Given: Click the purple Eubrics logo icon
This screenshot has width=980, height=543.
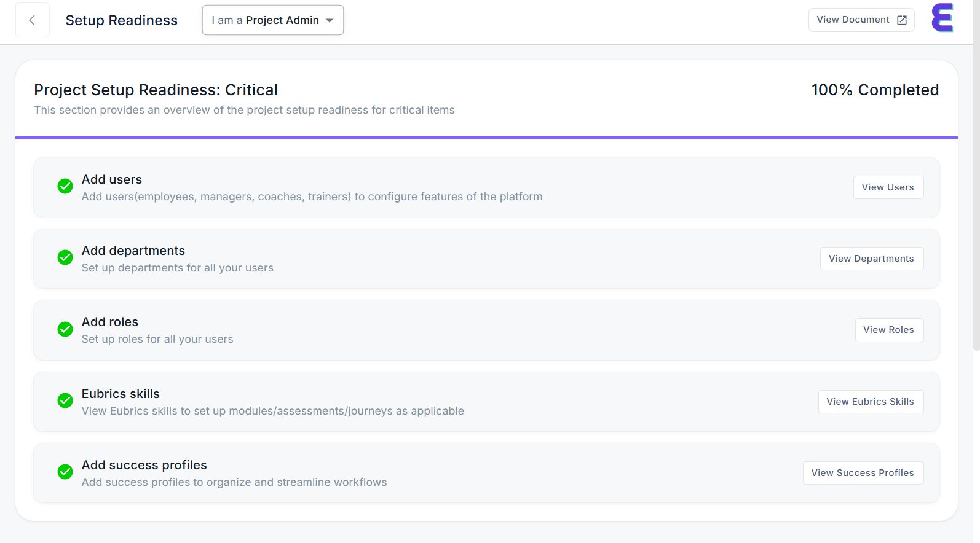Looking at the screenshot, I should [942, 18].
